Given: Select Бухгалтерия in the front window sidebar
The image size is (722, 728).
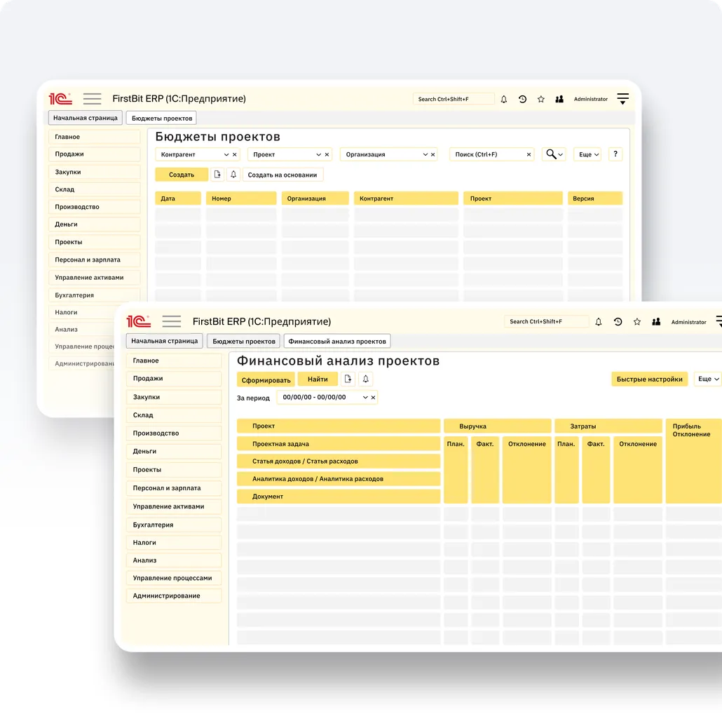Looking at the screenshot, I should [153, 525].
